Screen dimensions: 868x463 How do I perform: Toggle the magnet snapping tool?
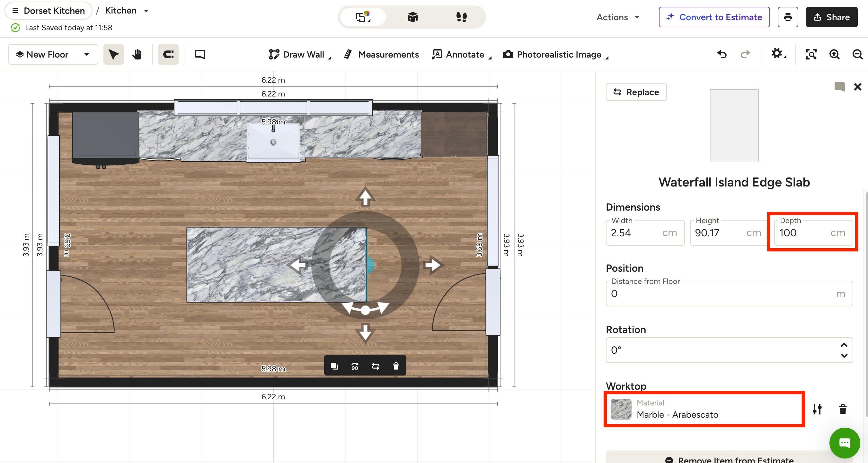[168, 54]
